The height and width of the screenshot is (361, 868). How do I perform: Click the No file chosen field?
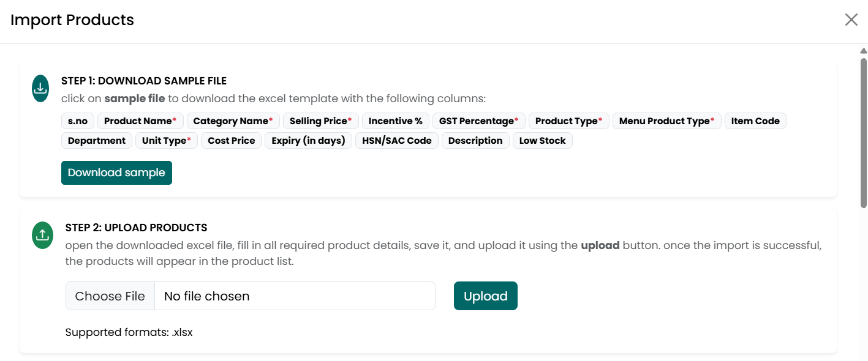click(295, 296)
